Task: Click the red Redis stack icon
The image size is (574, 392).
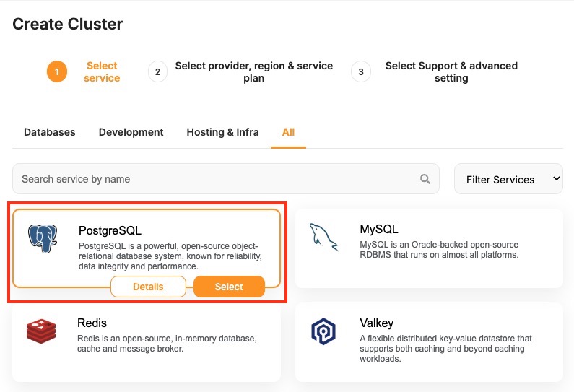Action: pos(41,331)
